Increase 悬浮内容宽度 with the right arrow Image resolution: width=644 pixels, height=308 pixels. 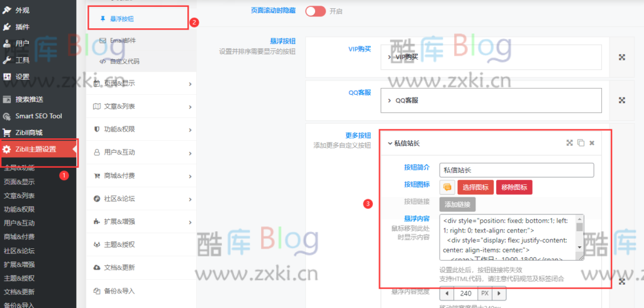point(499,293)
